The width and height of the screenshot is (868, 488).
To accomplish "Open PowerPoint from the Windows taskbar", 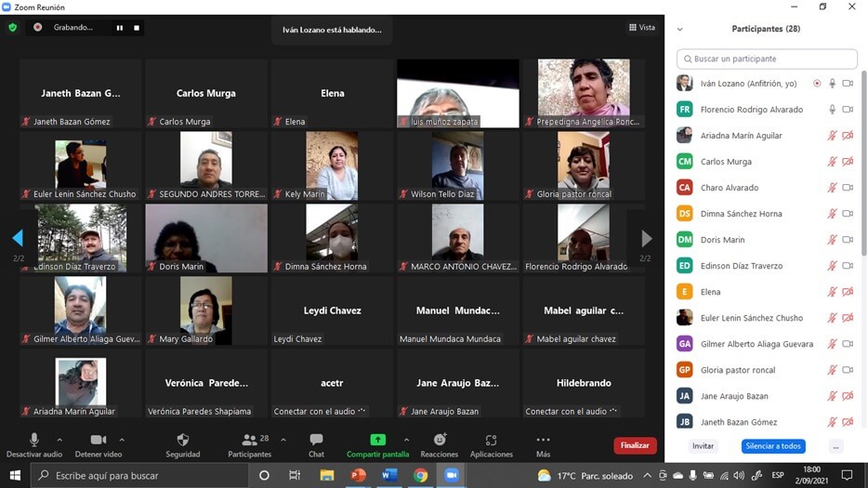I will point(358,475).
